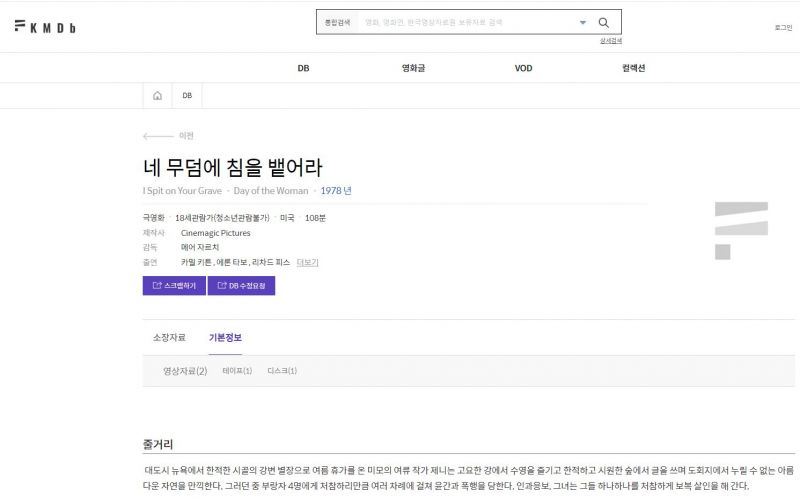The width and height of the screenshot is (800, 498).
Task: Open the DB menu in navigation
Action: pyautogui.click(x=303, y=68)
